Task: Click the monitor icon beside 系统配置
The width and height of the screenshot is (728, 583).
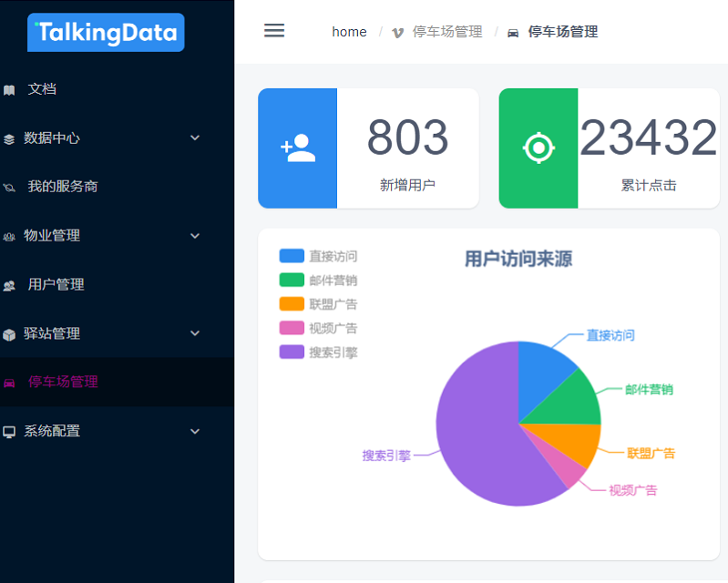Action: pos(9,432)
